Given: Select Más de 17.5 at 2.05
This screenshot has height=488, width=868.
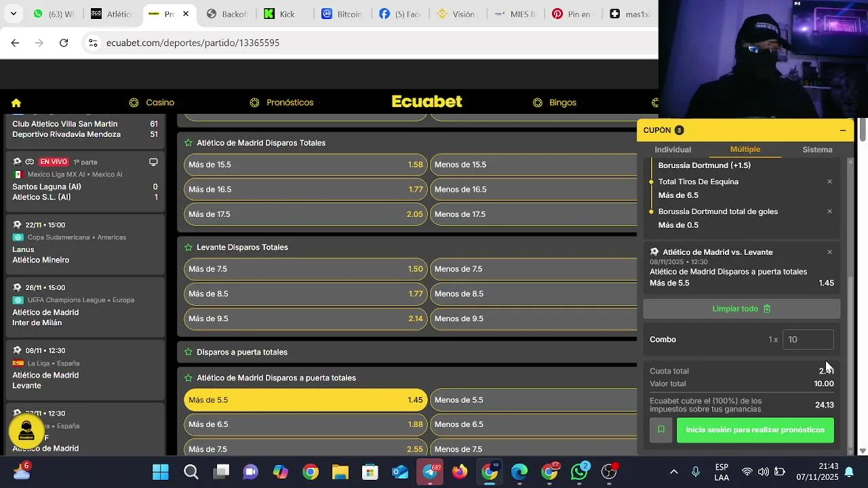Looking at the screenshot, I should 305,214.
